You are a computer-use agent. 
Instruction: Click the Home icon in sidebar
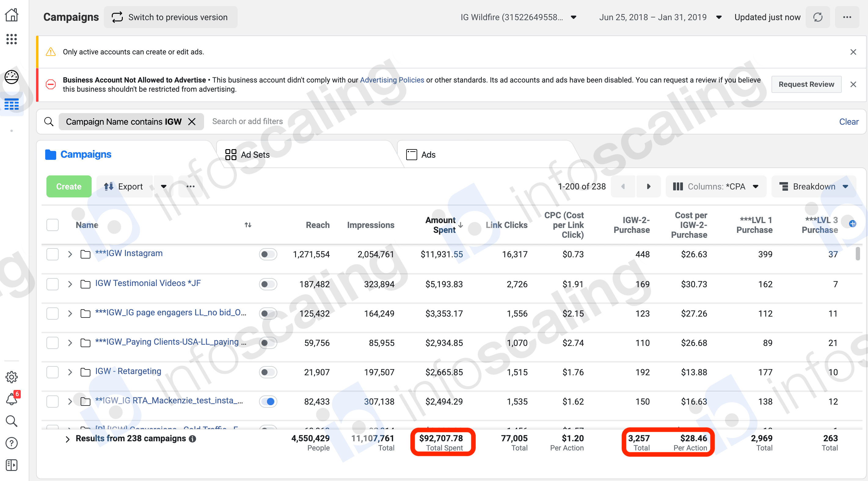pos(12,15)
